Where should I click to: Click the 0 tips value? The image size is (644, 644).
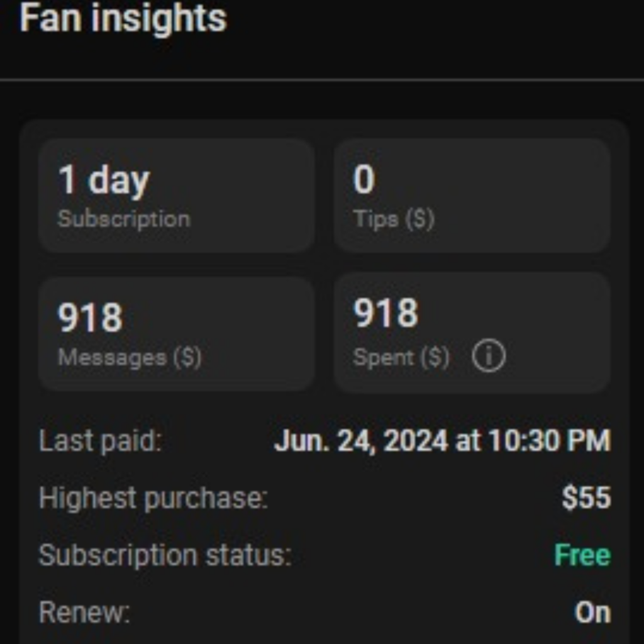pyautogui.click(x=364, y=179)
